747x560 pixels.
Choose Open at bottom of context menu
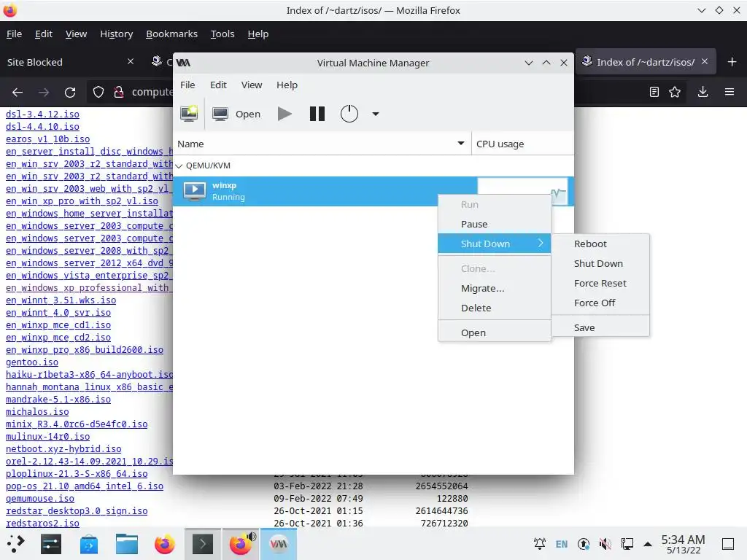(x=494, y=332)
